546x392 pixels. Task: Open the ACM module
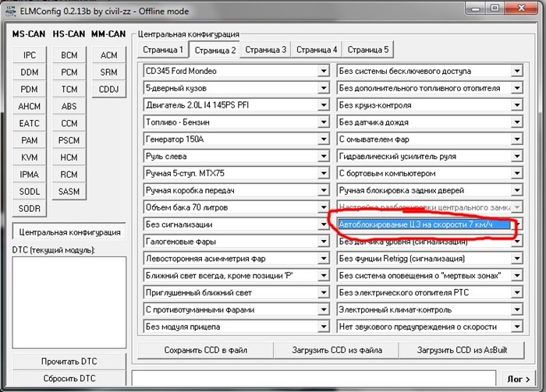click(108, 55)
